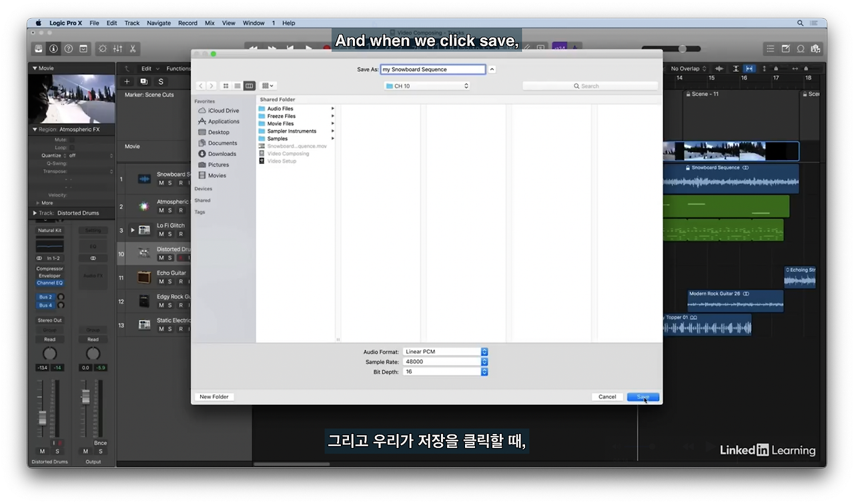Switch save dialog to list view
This screenshot has width=854, height=504.
238,86
